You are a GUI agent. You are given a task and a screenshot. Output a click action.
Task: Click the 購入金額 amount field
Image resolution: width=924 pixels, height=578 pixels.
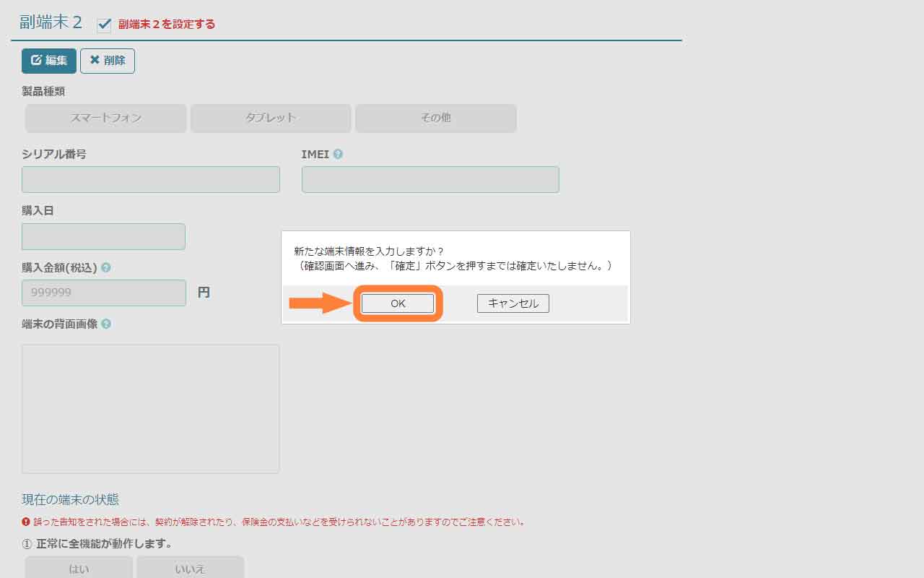point(104,293)
